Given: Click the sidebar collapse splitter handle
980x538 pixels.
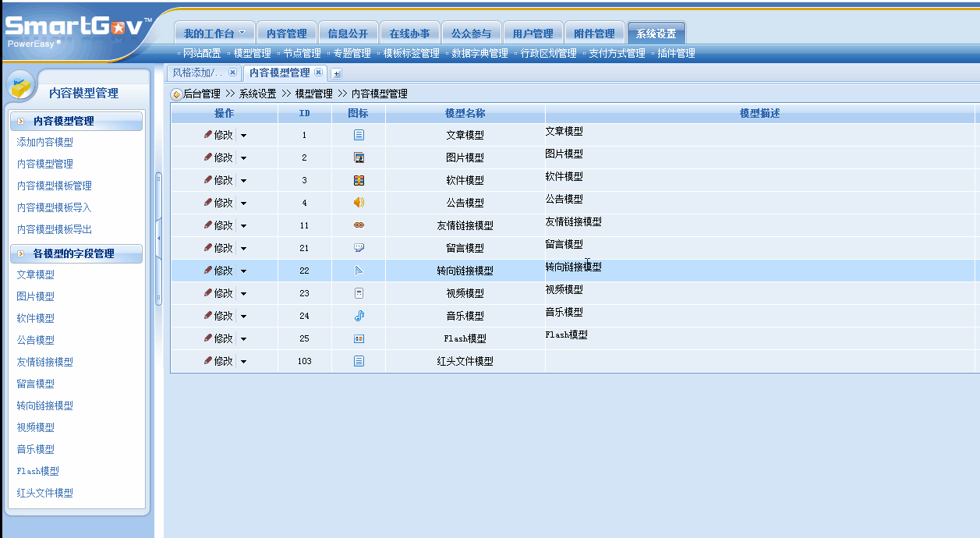Looking at the screenshot, I should (x=159, y=238).
